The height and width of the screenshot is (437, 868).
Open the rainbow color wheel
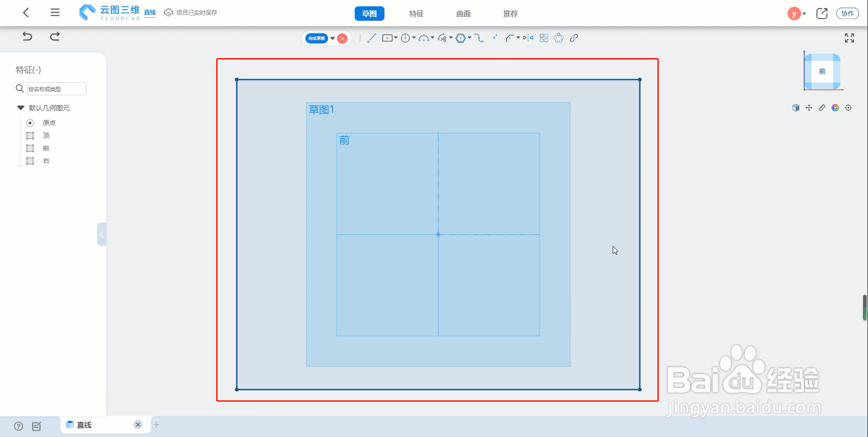835,108
